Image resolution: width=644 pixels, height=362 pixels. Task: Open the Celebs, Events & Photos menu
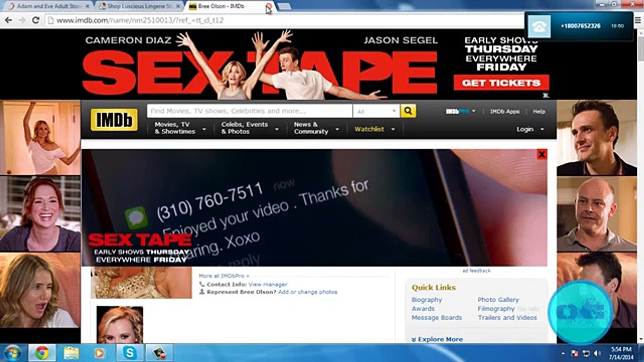pos(250,128)
